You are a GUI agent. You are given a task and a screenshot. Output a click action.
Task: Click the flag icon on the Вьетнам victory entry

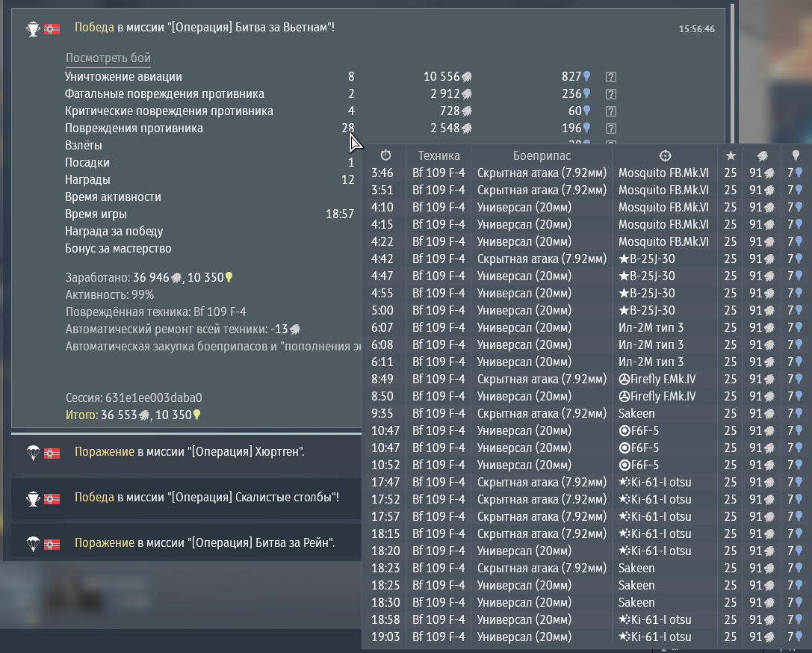pos(52,29)
